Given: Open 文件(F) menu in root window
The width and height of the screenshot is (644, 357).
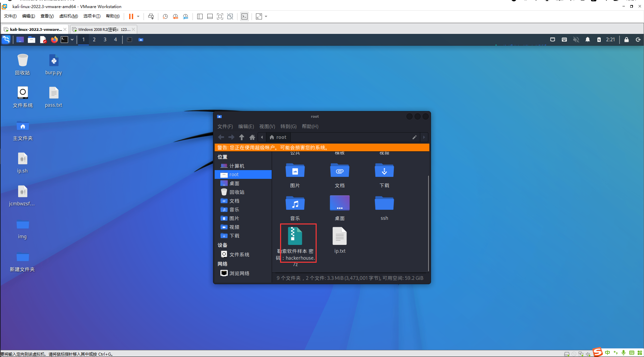Looking at the screenshot, I should 225,126.
